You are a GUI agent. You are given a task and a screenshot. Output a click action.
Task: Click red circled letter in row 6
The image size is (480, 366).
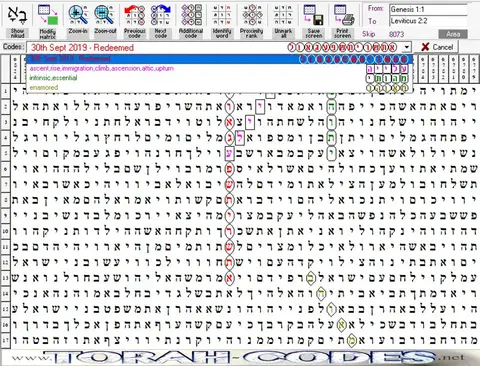[x=229, y=169]
